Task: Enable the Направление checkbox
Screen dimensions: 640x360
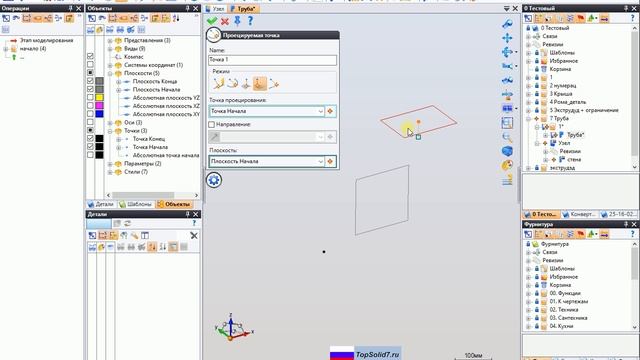Action: pos(211,124)
